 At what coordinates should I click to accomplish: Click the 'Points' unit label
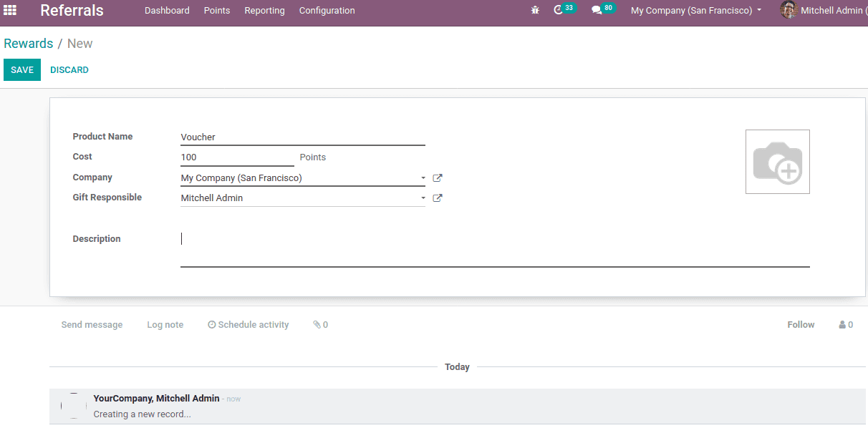tap(313, 157)
